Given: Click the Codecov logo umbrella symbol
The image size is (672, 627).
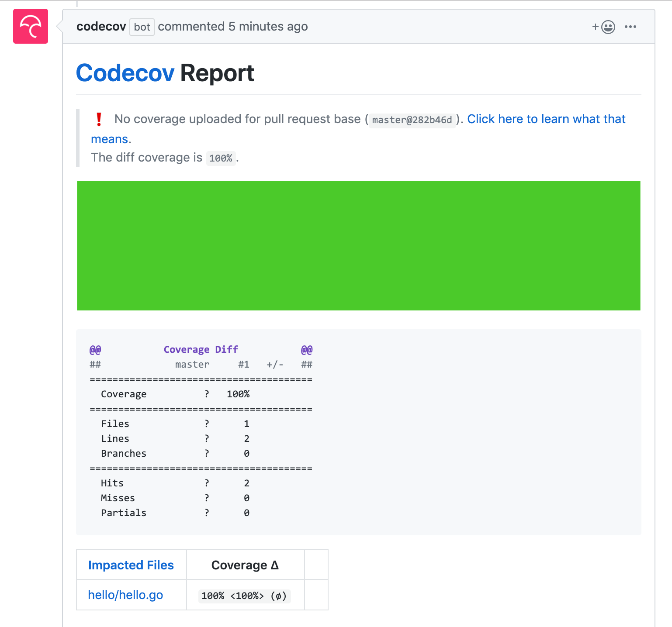Looking at the screenshot, I should pos(30,26).
